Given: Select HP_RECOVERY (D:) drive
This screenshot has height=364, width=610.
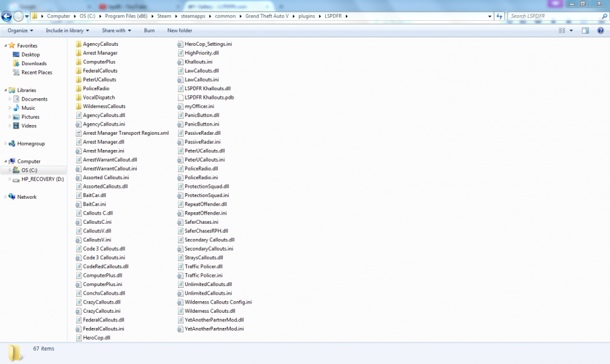Looking at the screenshot, I should pos(43,179).
